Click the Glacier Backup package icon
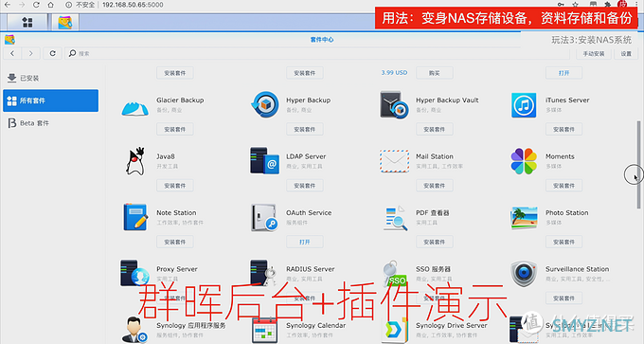Image resolution: width=644 pixels, height=344 pixels. (134, 109)
